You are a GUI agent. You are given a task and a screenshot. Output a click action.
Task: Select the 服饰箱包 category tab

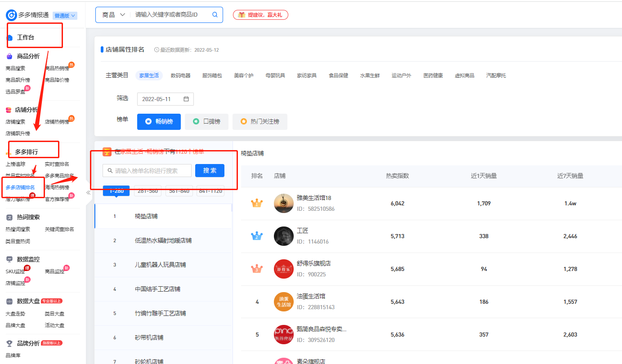[212, 75]
